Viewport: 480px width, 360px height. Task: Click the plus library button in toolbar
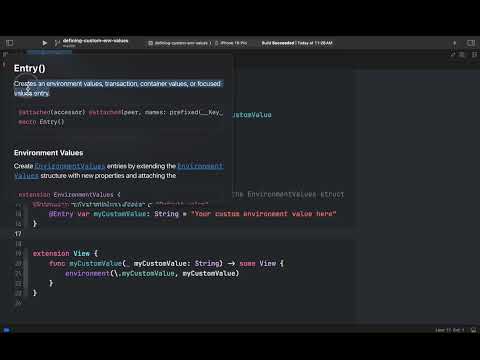tap(454, 43)
